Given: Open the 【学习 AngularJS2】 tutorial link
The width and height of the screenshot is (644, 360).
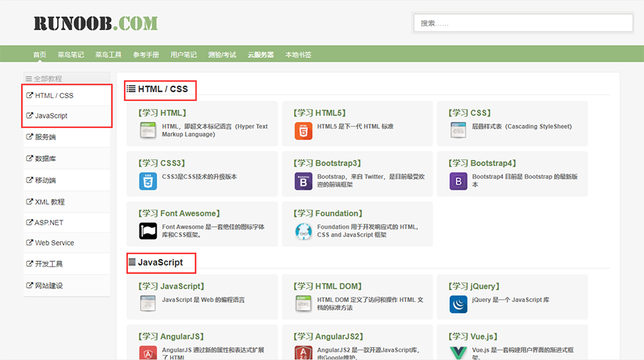Looking at the screenshot, I should (328, 336).
